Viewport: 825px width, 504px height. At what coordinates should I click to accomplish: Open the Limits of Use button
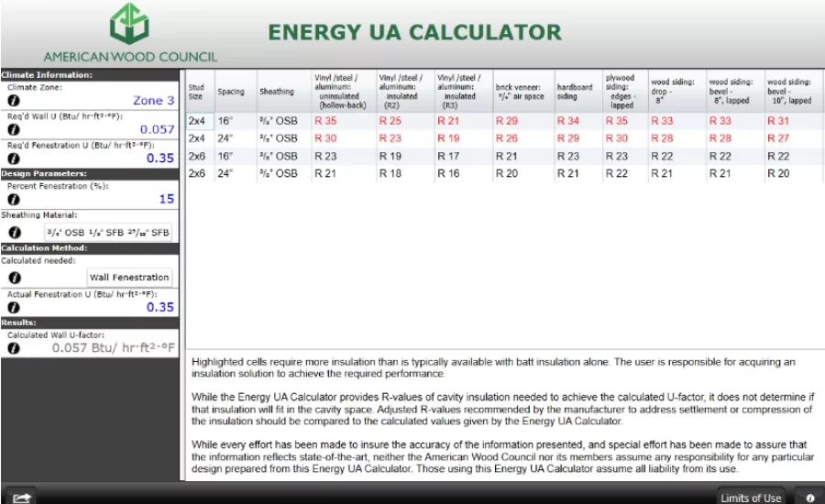click(x=751, y=498)
